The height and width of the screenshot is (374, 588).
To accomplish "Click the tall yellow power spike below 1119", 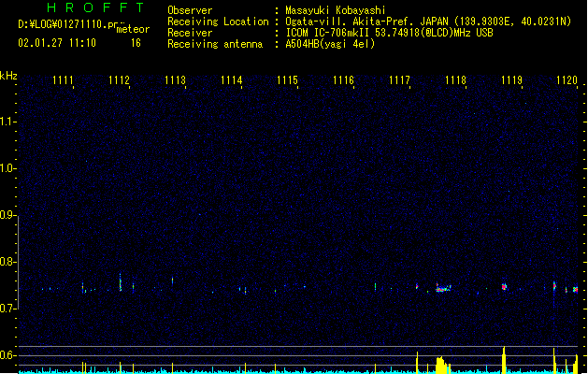I will click(x=504, y=360).
